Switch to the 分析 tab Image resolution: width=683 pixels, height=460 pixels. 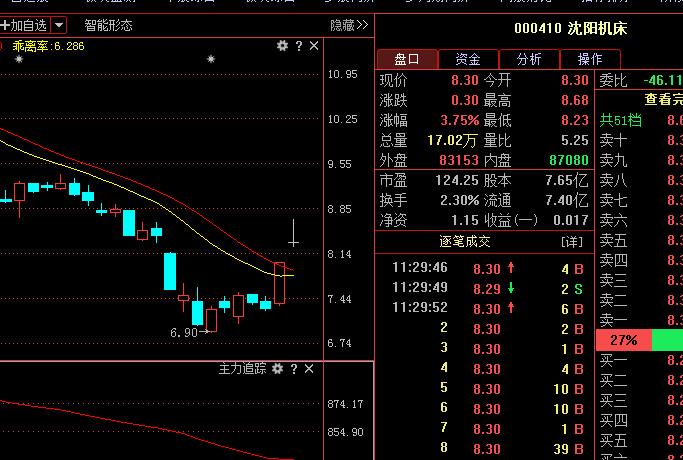point(529,59)
